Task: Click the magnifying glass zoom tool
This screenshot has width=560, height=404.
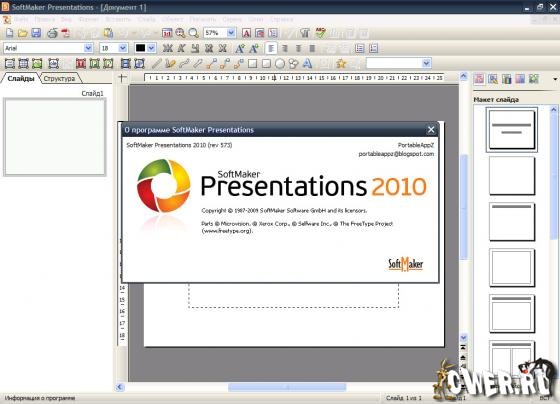Action: click(x=194, y=33)
